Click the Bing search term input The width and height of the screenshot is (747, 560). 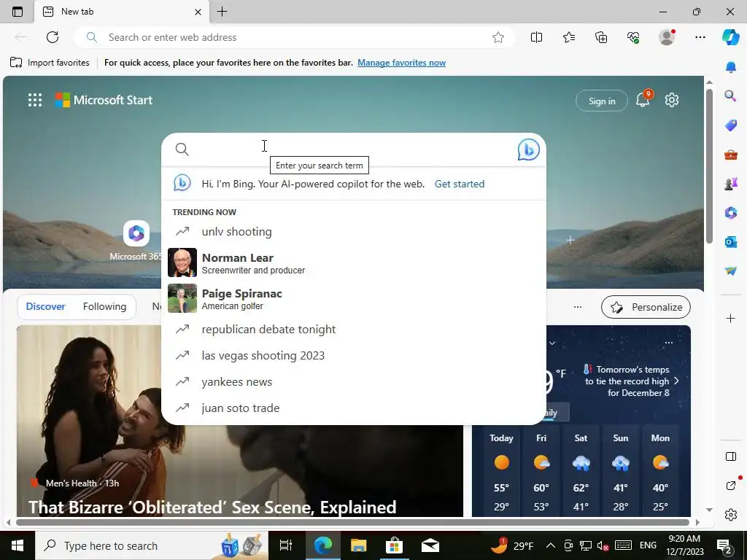pyautogui.click(x=354, y=149)
